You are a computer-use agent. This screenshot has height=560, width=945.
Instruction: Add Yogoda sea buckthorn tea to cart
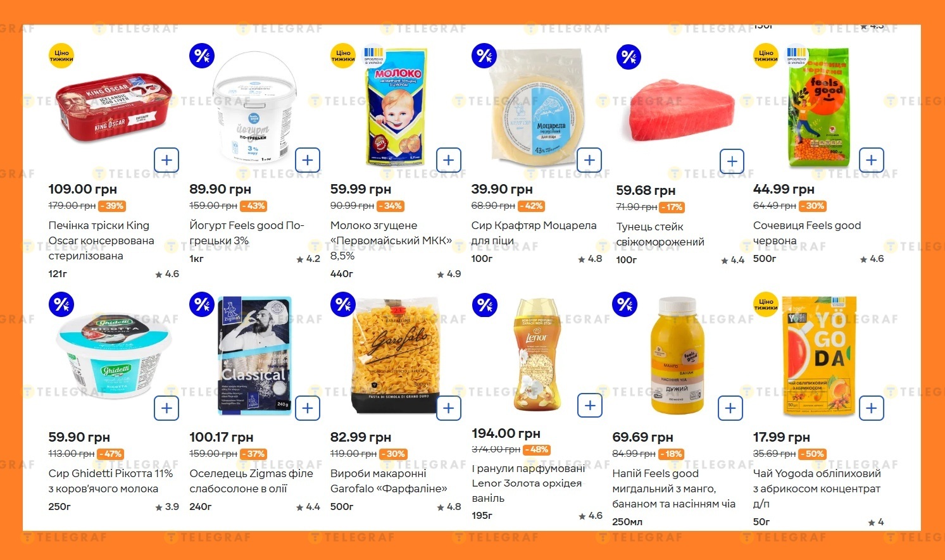(x=872, y=408)
